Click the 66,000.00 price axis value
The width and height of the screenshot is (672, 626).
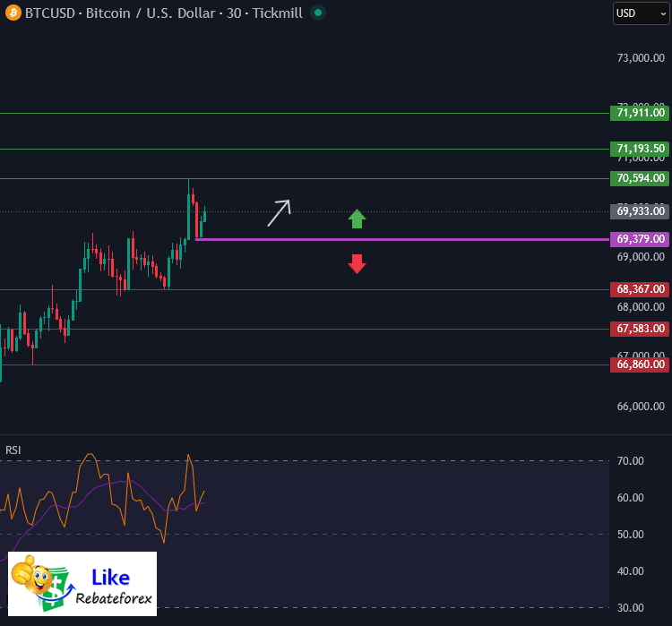[641, 407]
